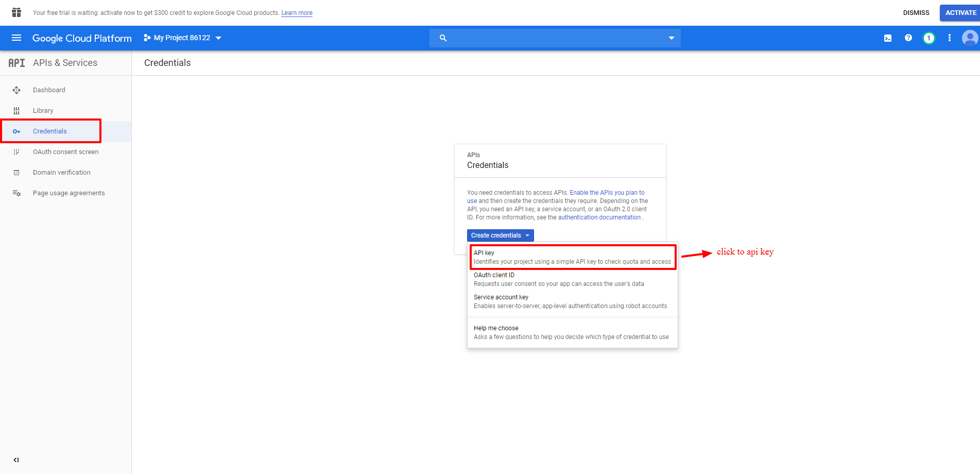Select Service account key option
The height and width of the screenshot is (474, 980).
tap(570, 301)
